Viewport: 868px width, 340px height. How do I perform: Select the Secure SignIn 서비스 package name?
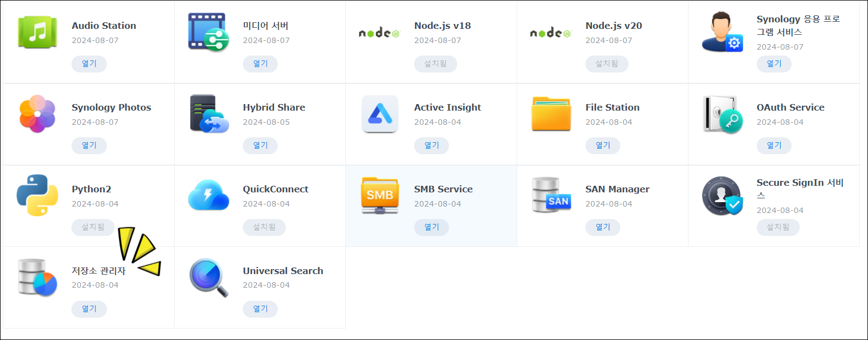800,189
